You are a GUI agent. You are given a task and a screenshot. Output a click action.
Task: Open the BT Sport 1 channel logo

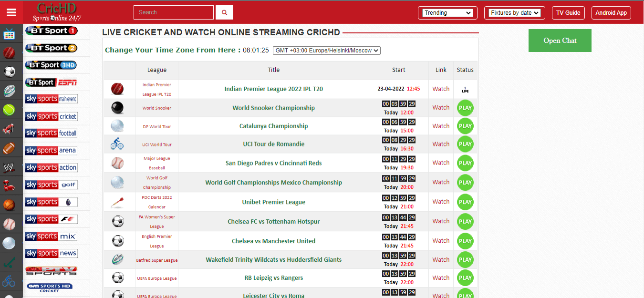click(51, 31)
